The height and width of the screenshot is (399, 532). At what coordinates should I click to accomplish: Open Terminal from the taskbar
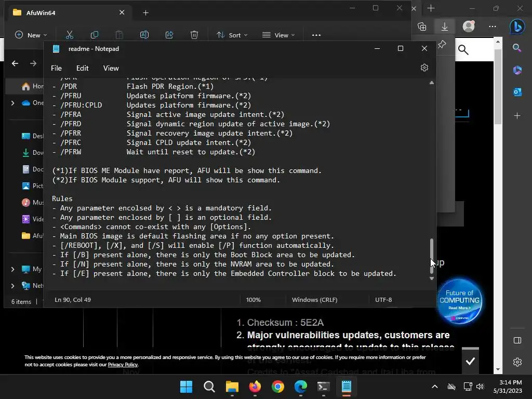coord(323,387)
